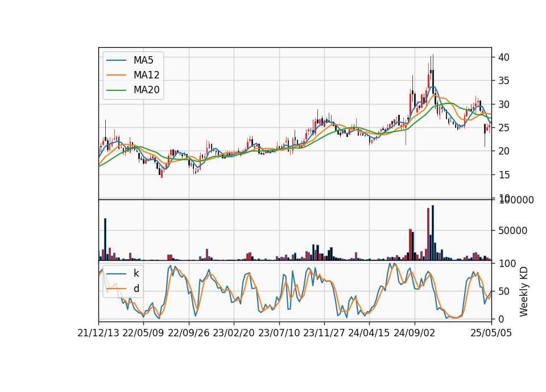Click the green MA20 legend line sample

[116, 90]
